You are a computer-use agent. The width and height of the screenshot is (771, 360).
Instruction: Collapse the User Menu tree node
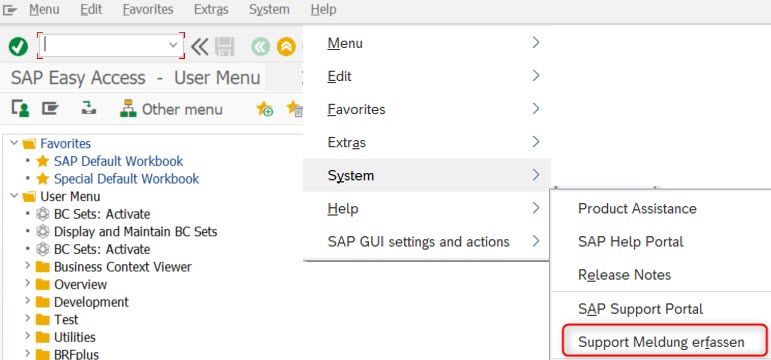[x=14, y=196]
